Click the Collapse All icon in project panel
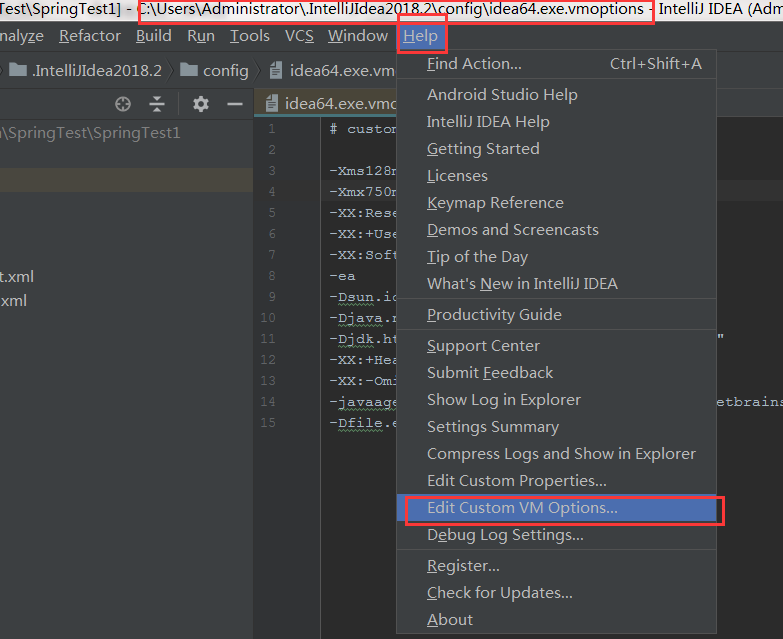 (157, 104)
